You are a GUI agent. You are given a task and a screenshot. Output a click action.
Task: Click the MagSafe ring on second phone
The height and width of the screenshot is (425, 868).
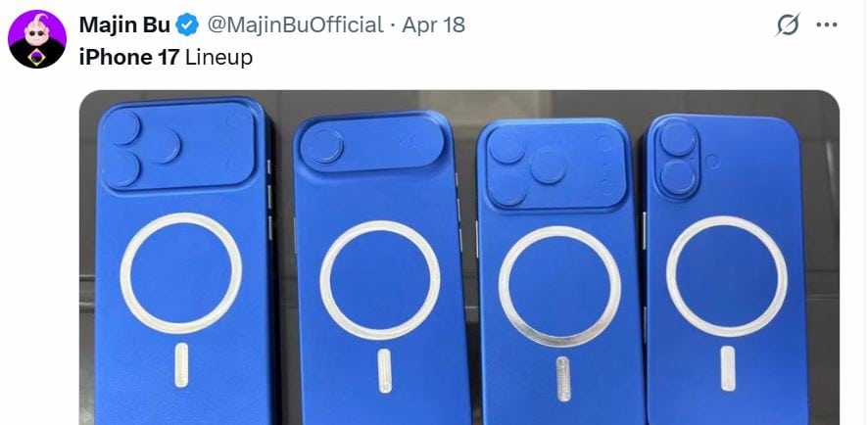(380, 280)
